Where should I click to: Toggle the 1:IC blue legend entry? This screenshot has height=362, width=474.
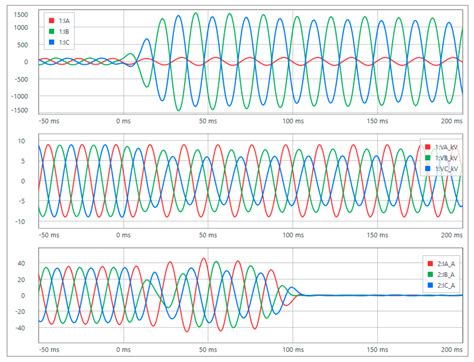tap(59, 42)
